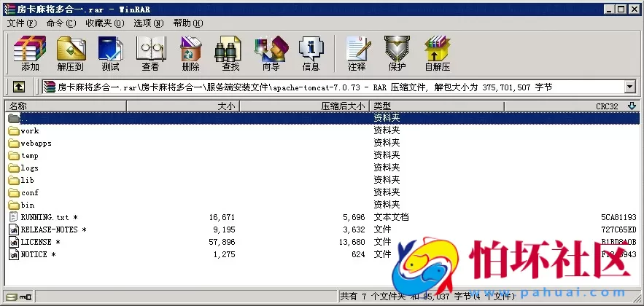Click the NOTICE file icon
The height and width of the screenshot is (306, 644).
tap(14, 254)
